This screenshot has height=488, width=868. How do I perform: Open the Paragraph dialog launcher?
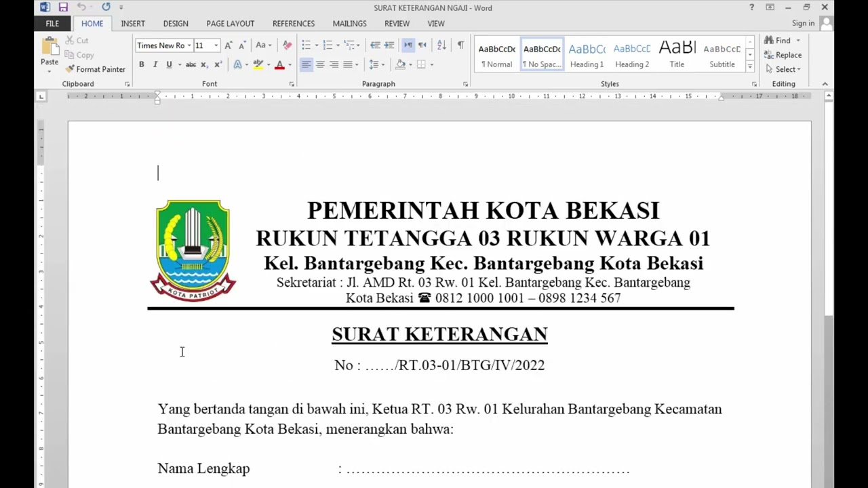pyautogui.click(x=465, y=84)
